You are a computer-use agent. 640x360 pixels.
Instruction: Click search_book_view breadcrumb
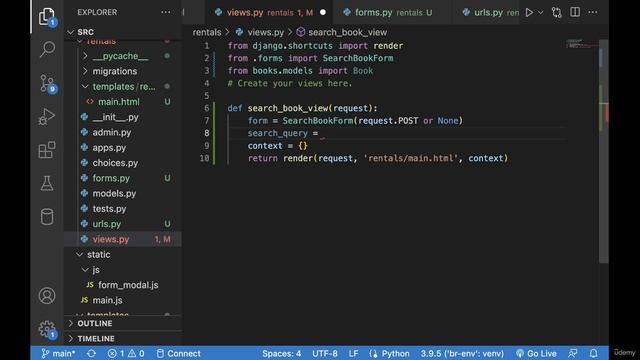point(342,32)
